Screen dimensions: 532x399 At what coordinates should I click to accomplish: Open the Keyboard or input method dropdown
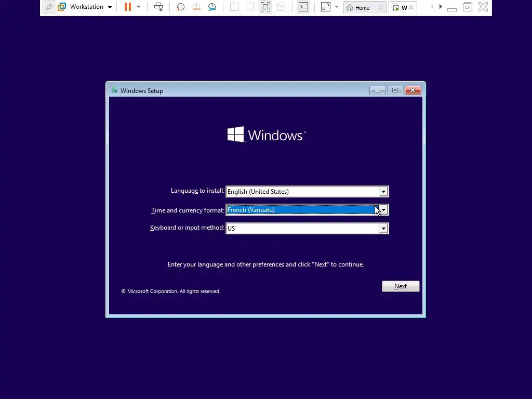[383, 229]
